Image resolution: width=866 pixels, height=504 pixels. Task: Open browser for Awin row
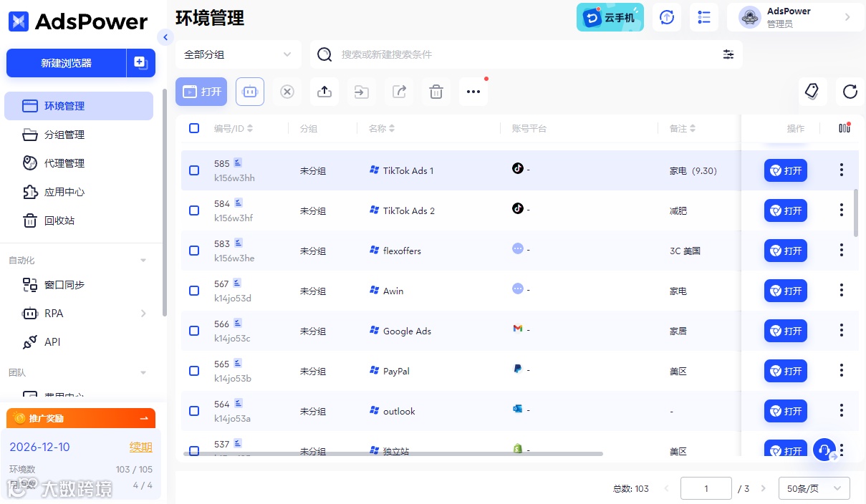[786, 291]
